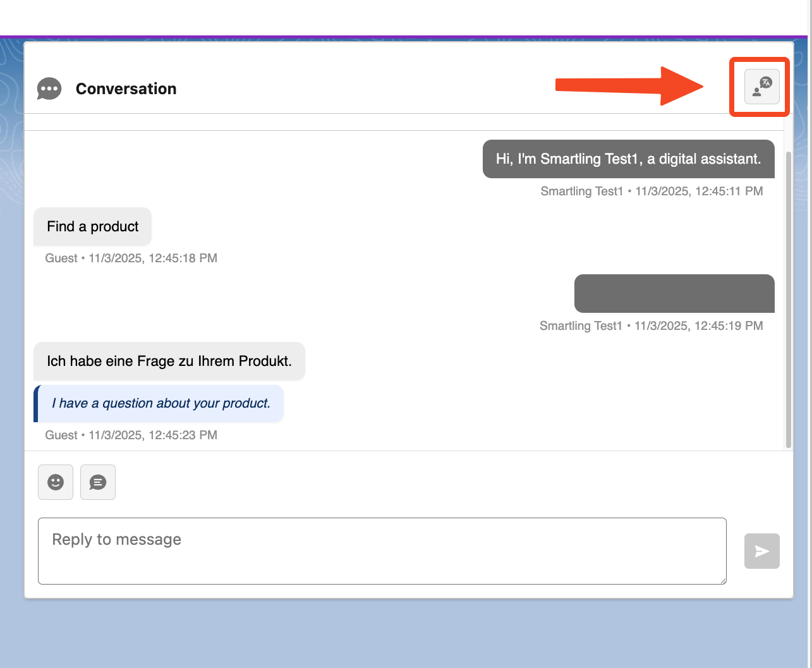Select the "Find a product" message bubble
This screenshot has height=668, width=812.
pos(92,227)
